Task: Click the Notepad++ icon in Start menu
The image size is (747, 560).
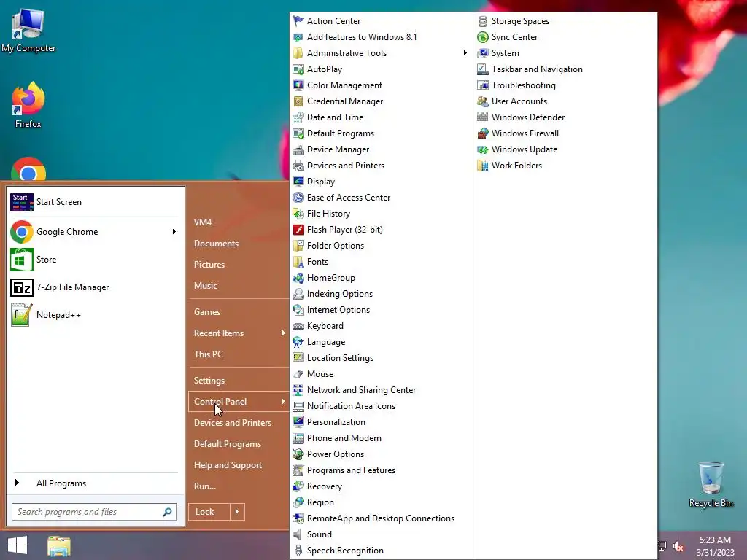Action: point(22,315)
